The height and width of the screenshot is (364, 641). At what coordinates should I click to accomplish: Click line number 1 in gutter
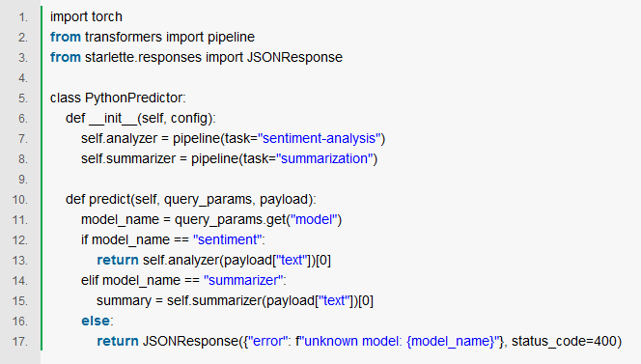coord(23,17)
